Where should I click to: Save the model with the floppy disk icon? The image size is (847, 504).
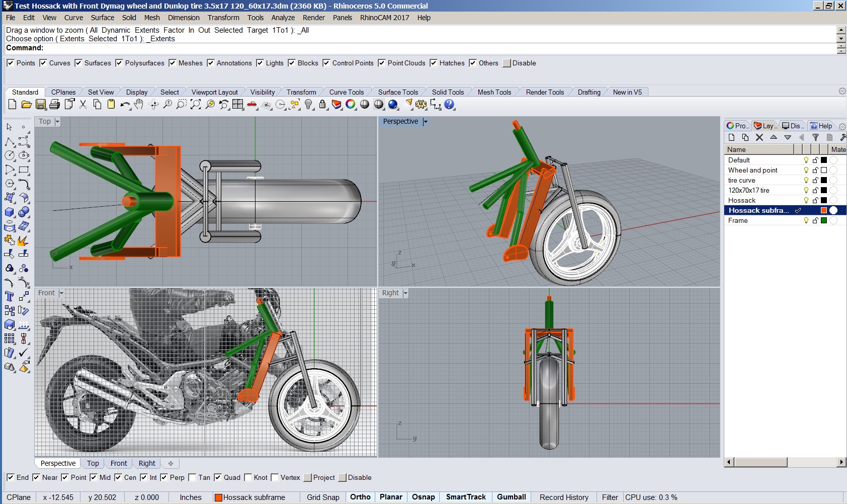[41, 104]
